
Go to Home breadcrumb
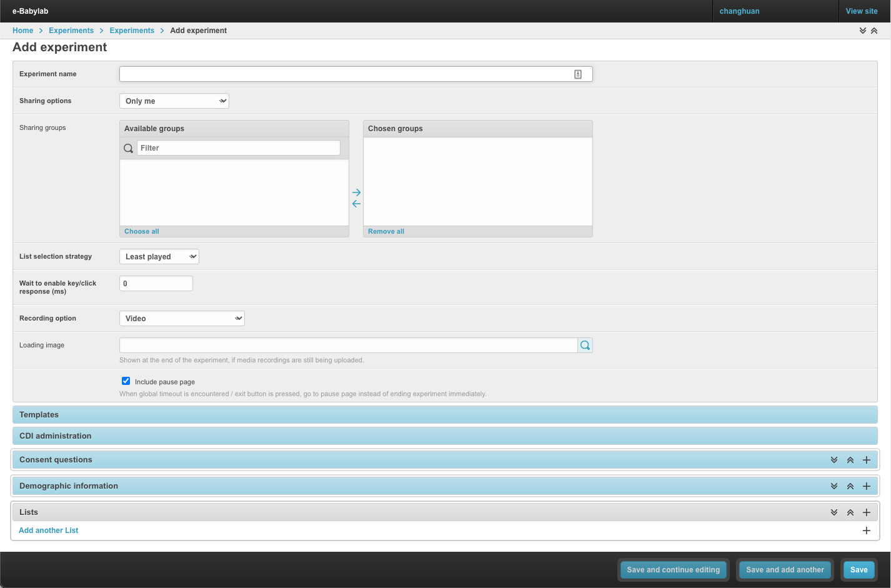22,31
